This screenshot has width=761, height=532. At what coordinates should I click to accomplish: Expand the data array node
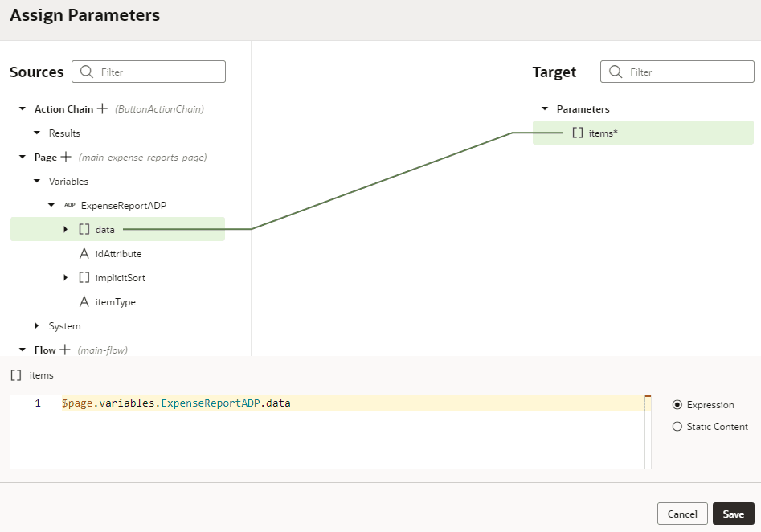pyautogui.click(x=66, y=229)
